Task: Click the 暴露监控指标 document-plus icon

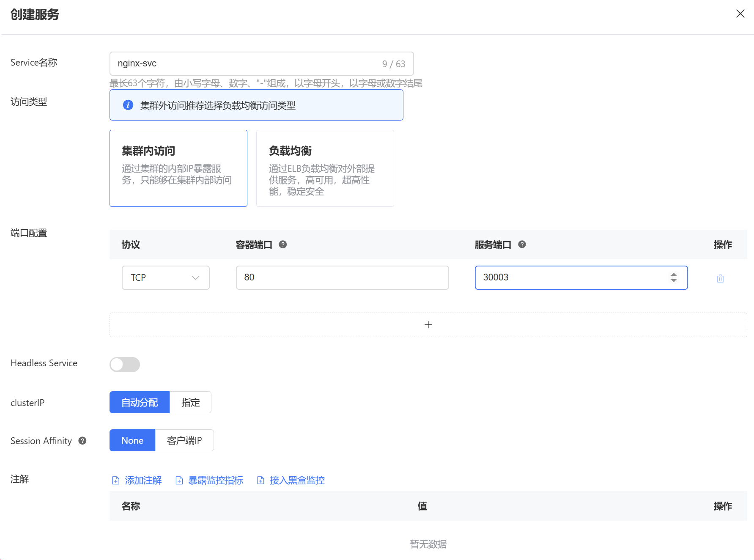Action: [179, 480]
